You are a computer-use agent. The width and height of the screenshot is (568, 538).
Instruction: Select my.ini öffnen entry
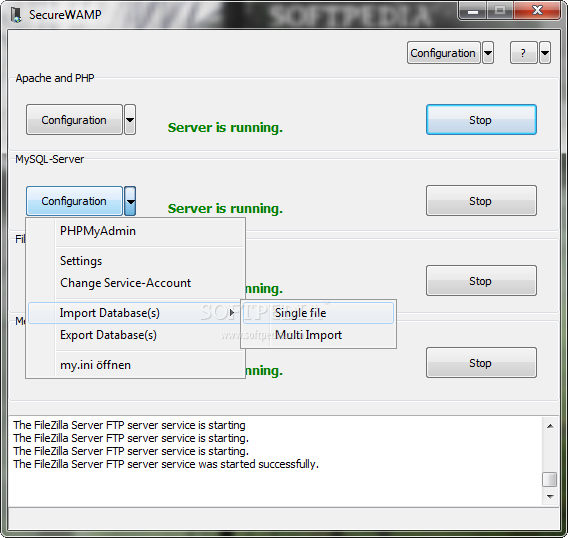click(x=135, y=365)
